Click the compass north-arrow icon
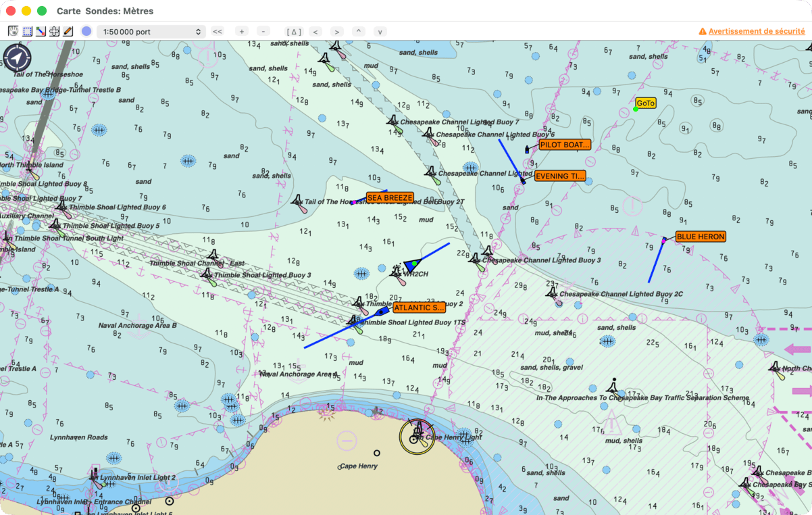The height and width of the screenshot is (515, 812). (17, 57)
